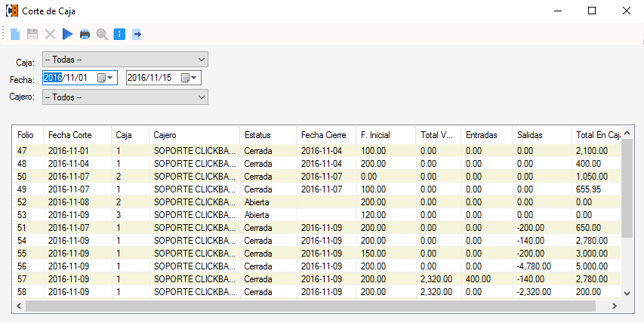Sort by the Estatus column header
This screenshot has width=644, height=323.
tap(268, 135)
